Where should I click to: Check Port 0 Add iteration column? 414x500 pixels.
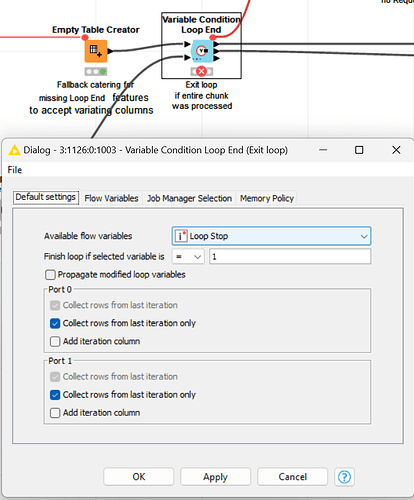point(55,341)
